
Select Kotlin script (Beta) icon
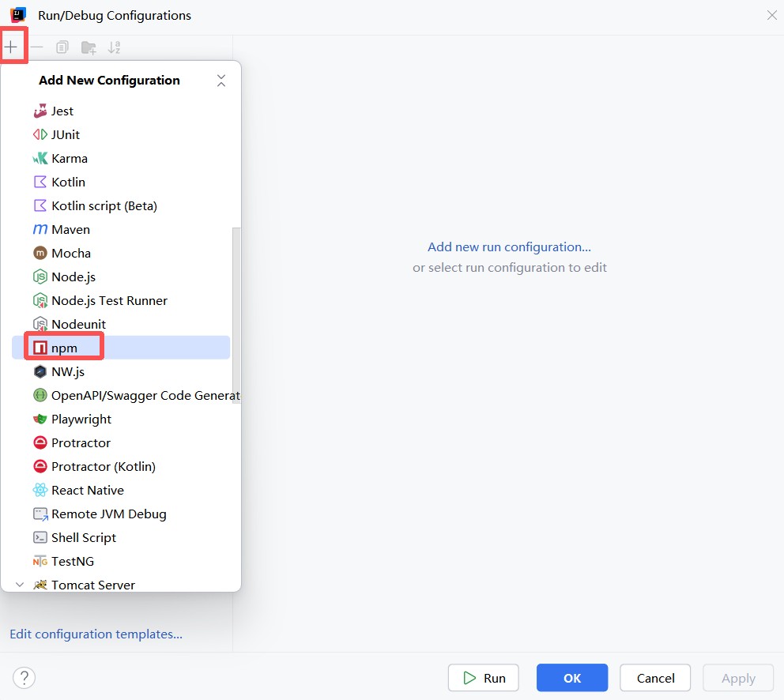[x=40, y=205]
